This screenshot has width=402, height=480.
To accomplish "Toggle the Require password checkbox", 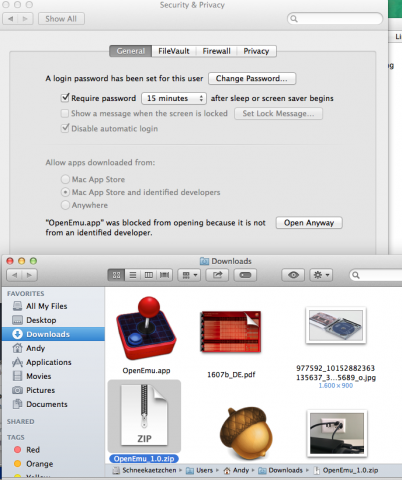I will pyautogui.click(x=65, y=98).
